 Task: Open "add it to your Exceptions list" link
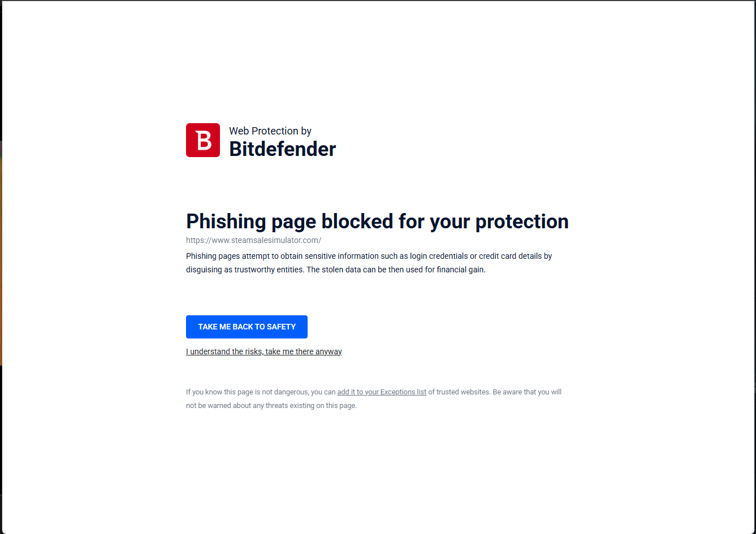click(x=382, y=392)
